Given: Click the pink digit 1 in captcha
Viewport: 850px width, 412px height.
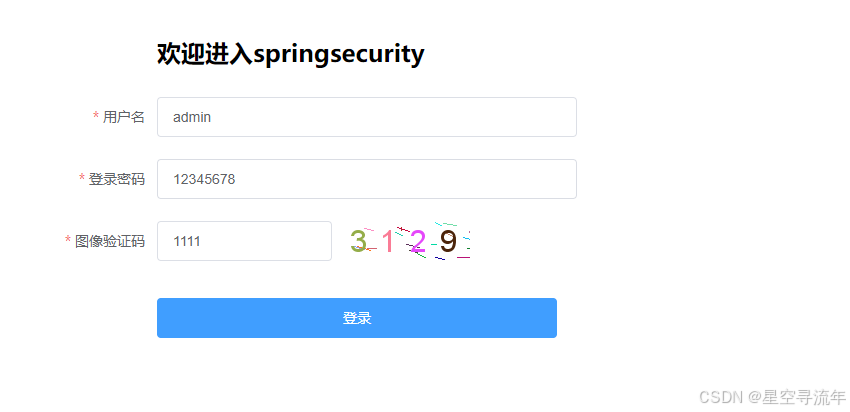Looking at the screenshot, I should (387, 241).
